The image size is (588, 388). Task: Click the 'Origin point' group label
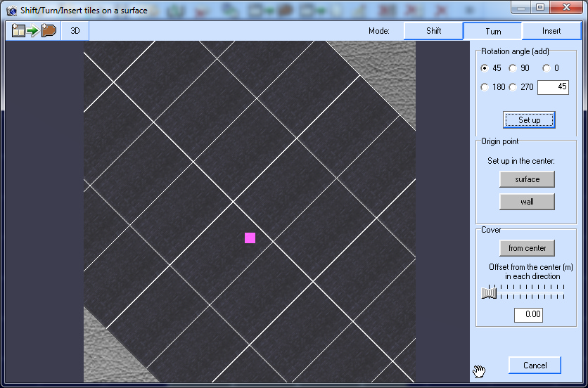click(500, 141)
